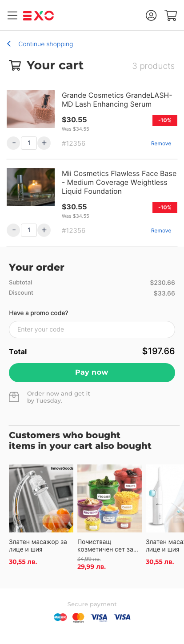The height and width of the screenshot is (644, 184).
Task: Open the hamburger menu
Action: [x=12, y=16]
